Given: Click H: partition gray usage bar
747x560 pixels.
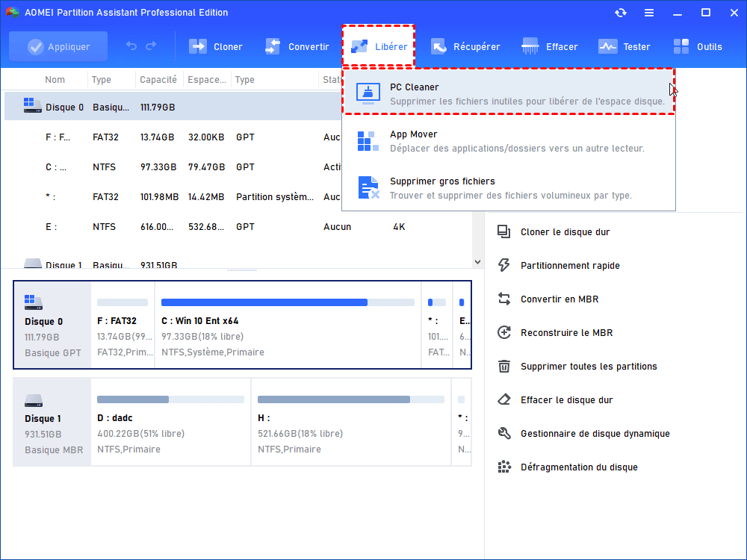Looking at the screenshot, I should coord(351,399).
